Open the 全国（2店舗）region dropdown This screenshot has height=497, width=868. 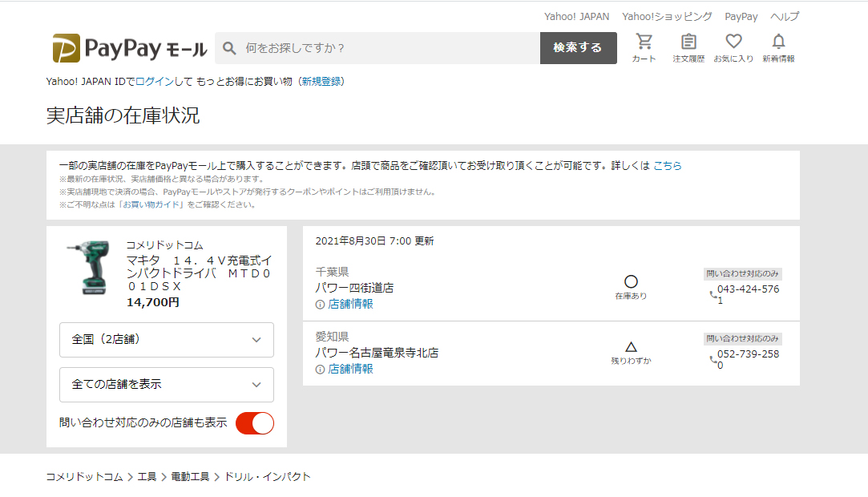coord(167,340)
